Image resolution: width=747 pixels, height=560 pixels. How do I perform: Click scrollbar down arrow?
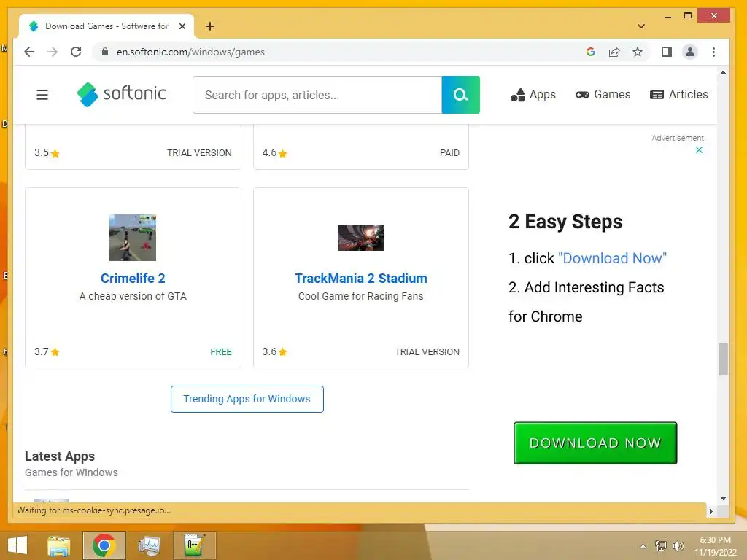pyautogui.click(x=723, y=499)
